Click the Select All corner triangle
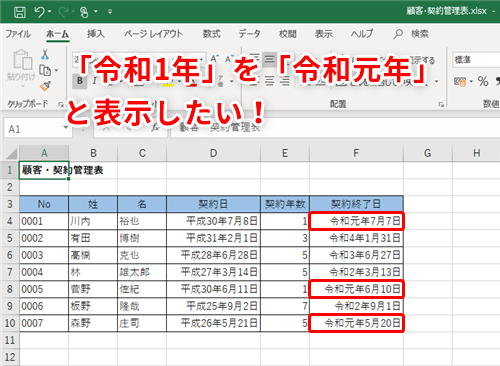Image resolution: width=500 pixels, height=366 pixels. point(12,154)
